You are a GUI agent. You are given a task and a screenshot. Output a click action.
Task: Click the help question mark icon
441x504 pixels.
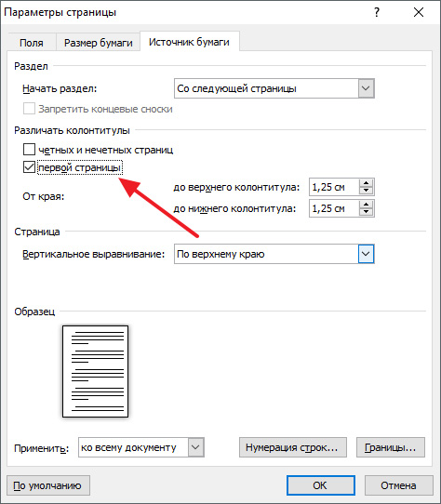[x=377, y=12]
